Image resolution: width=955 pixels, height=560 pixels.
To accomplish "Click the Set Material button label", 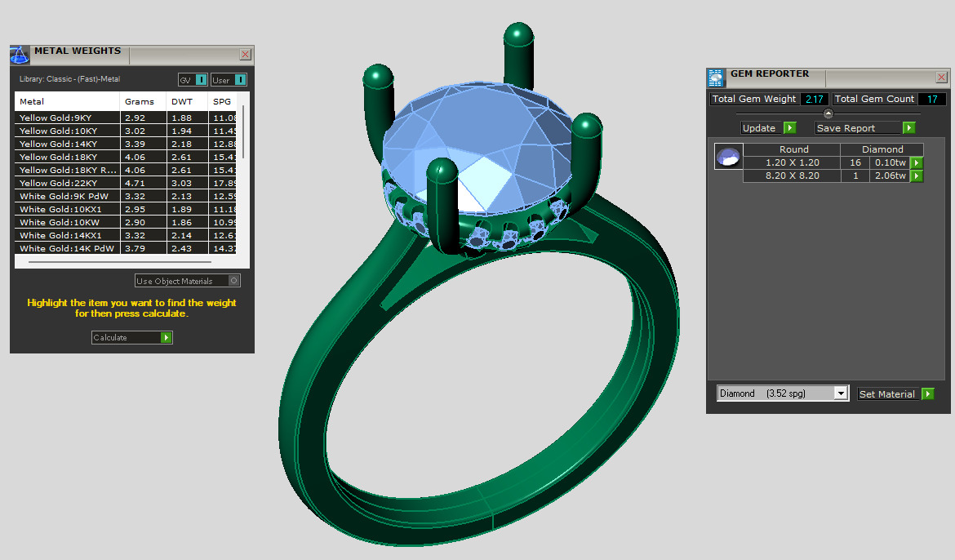I will click(x=886, y=394).
